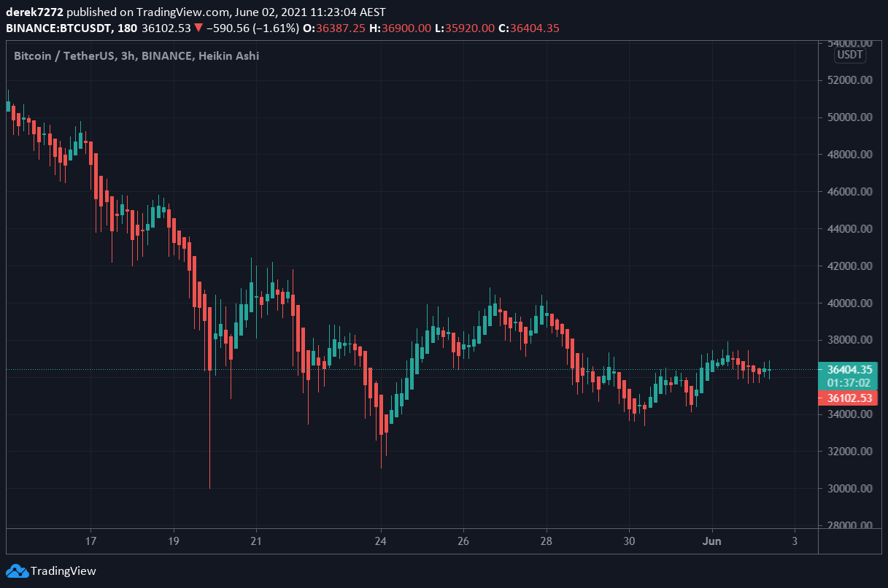Click the green 36404.35 price label

point(848,369)
